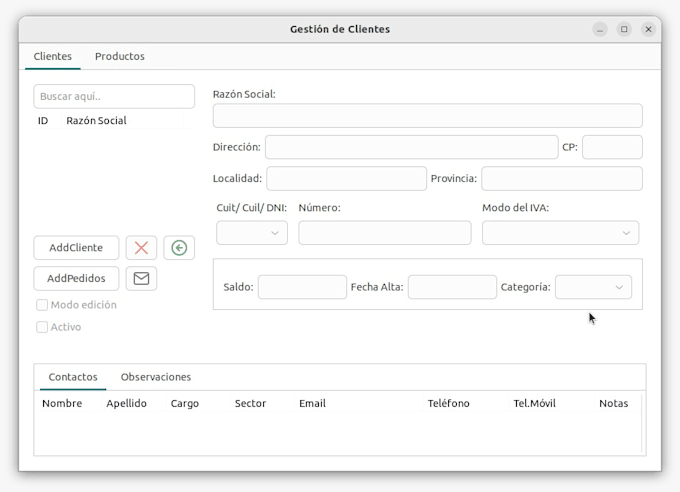The height and width of the screenshot is (492, 680).
Task: Click the green back arrow icon
Action: point(179,248)
